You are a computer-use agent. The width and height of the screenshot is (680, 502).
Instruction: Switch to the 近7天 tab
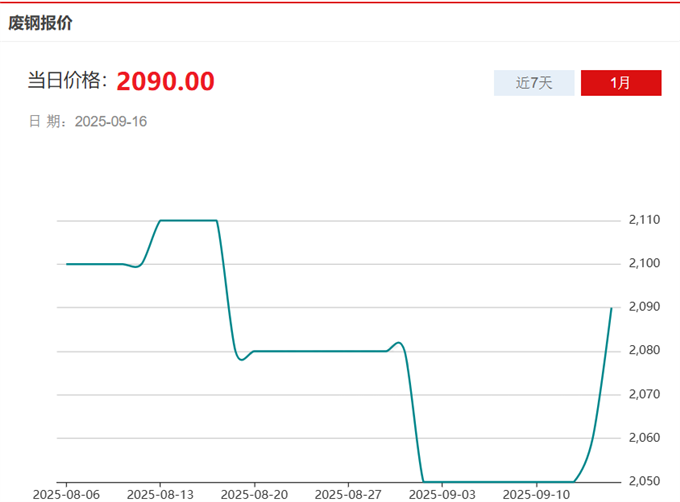pos(534,83)
